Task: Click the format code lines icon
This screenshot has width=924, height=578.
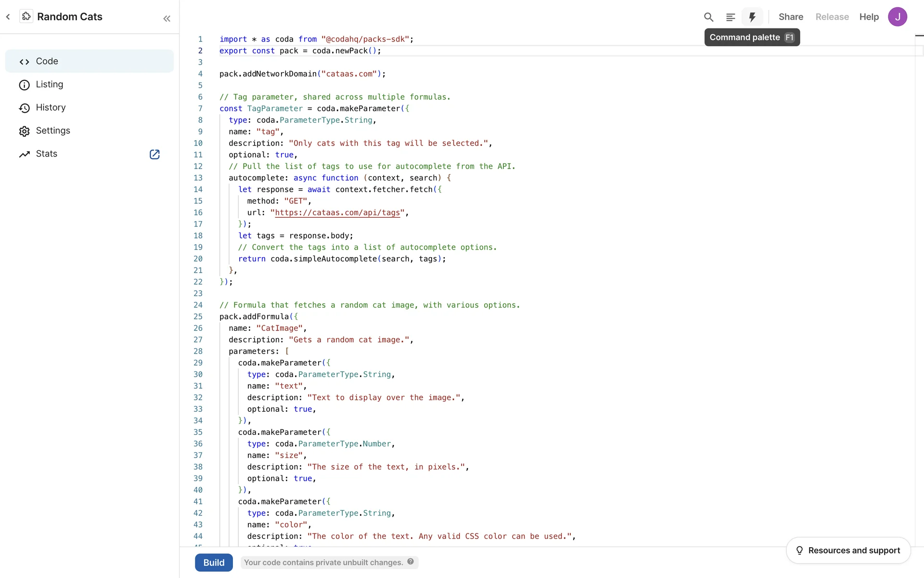Action: click(730, 17)
